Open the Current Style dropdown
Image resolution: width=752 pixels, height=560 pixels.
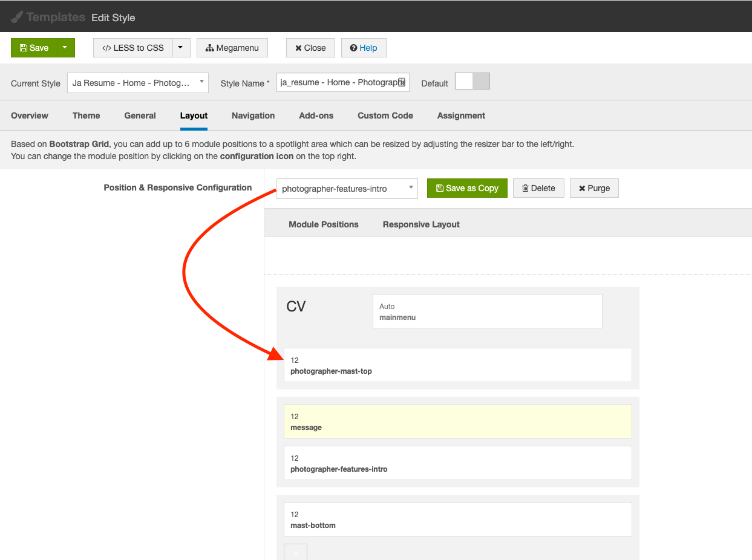[x=137, y=83]
